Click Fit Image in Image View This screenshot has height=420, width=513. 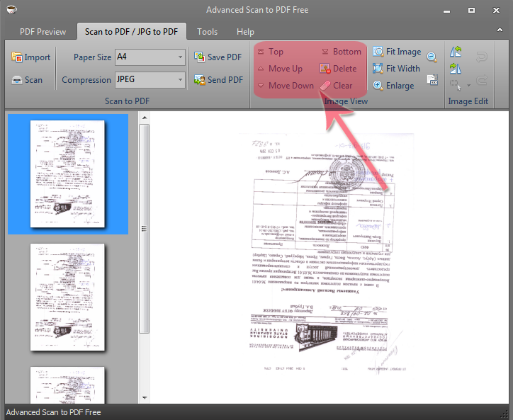397,52
